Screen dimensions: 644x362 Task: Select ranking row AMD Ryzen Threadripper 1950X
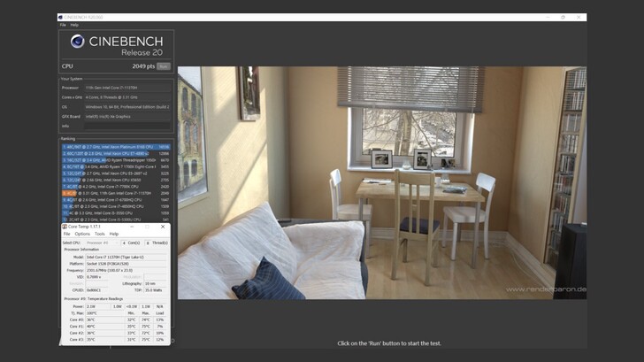(116, 160)
